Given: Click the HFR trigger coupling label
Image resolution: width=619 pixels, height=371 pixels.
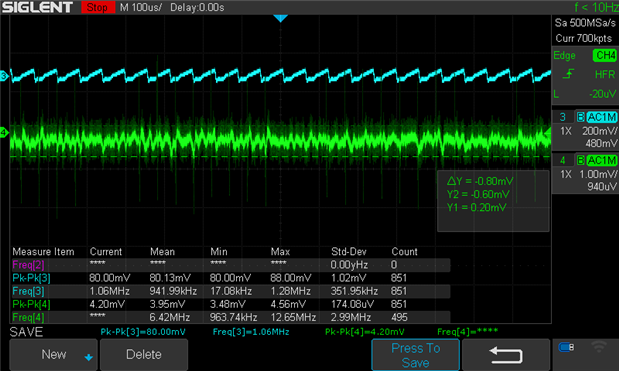Looking at the screenshot, I should (605, 74).
